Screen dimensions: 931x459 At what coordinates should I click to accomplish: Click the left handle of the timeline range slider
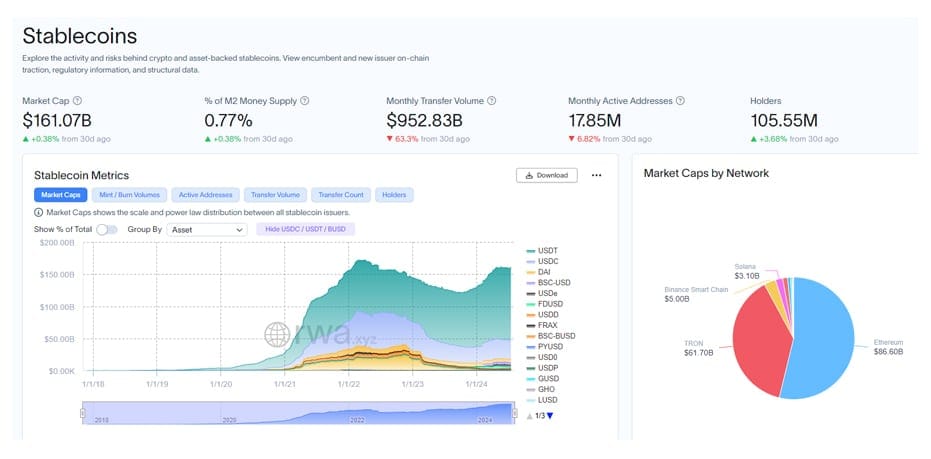pyautogui.click(x=82, y=414)
